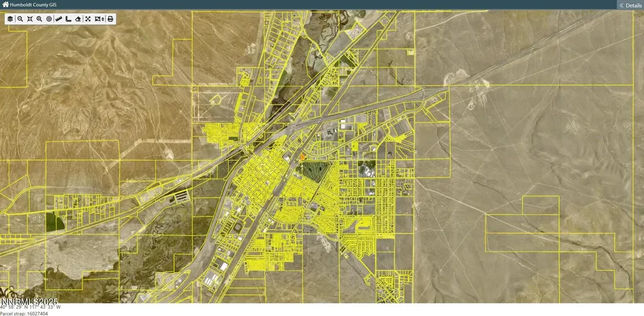This screenshot has height=316, width=644.
Task: Click the home icon in header
Action: (5, 4)
